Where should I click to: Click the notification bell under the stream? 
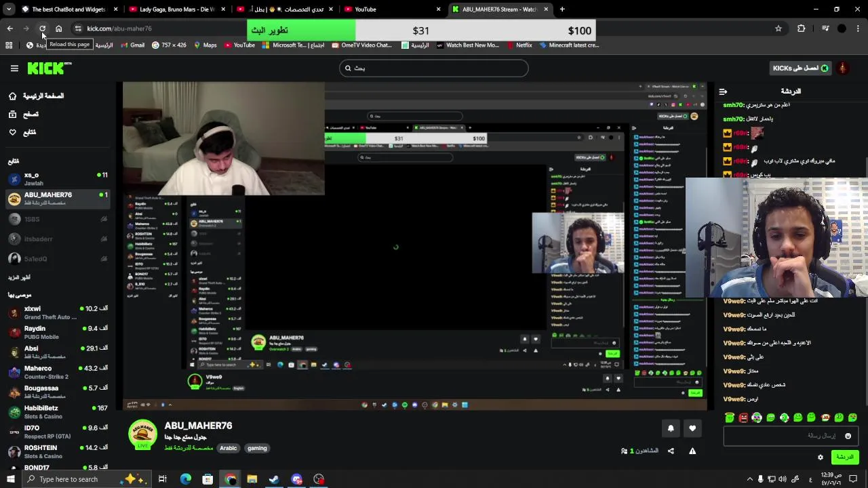coord(671,428)
